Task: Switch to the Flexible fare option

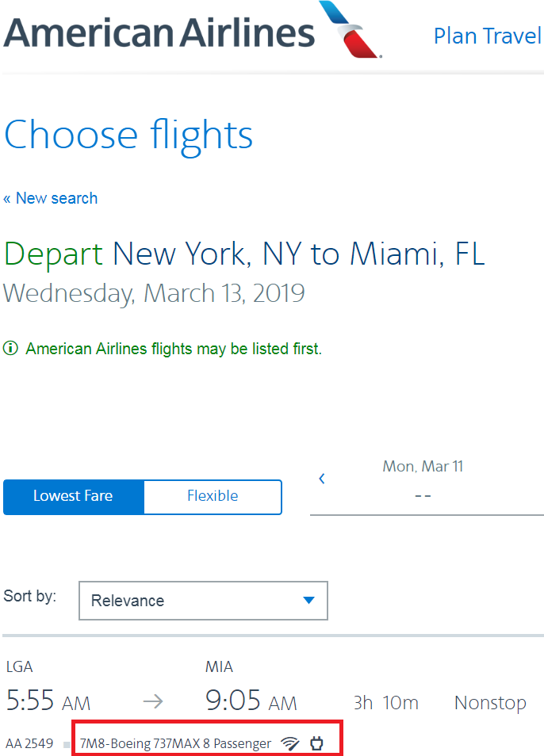Action: click(213, 497)
